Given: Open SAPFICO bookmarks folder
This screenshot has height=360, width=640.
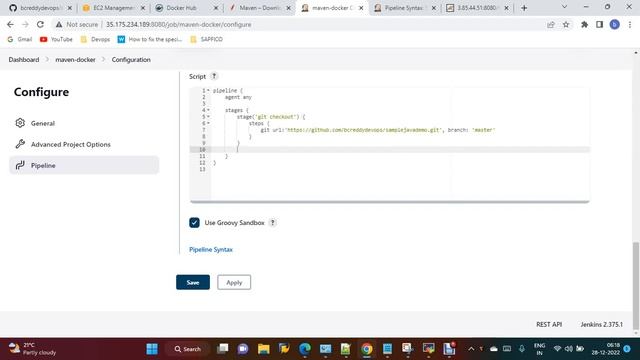Looking at the screenshot, I should 206,39.
